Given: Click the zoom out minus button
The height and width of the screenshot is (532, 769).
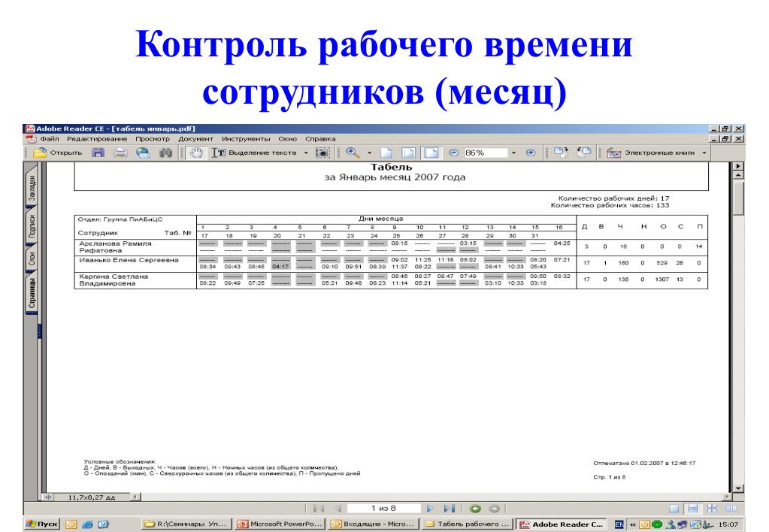Looking at the screenshot, I should [x=453, y=153].
